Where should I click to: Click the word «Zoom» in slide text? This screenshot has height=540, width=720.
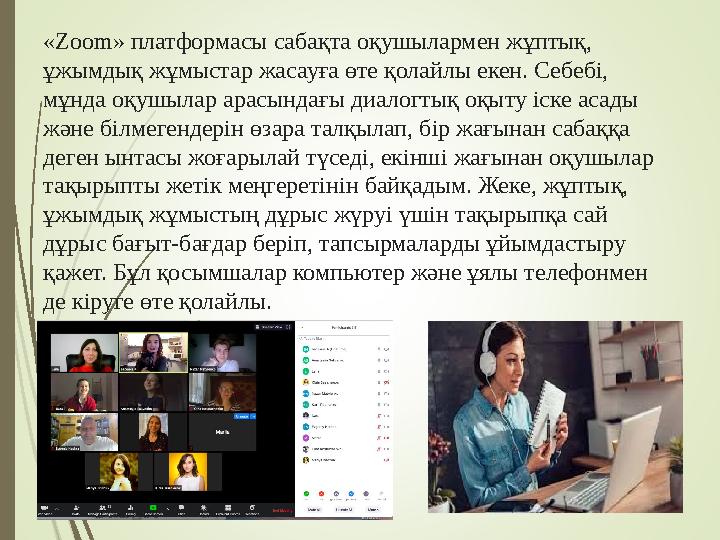(84, 42)
